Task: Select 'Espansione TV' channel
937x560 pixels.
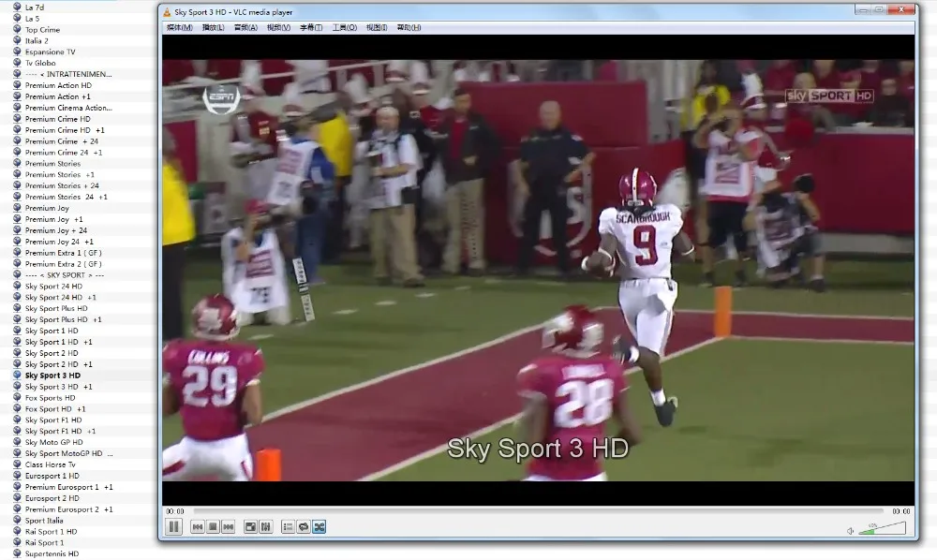Action: tap(51, 52)
